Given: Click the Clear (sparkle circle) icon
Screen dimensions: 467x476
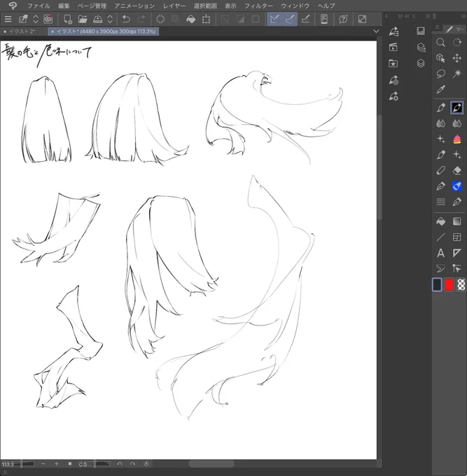Looking at the screenshot, I should [160, 20].
